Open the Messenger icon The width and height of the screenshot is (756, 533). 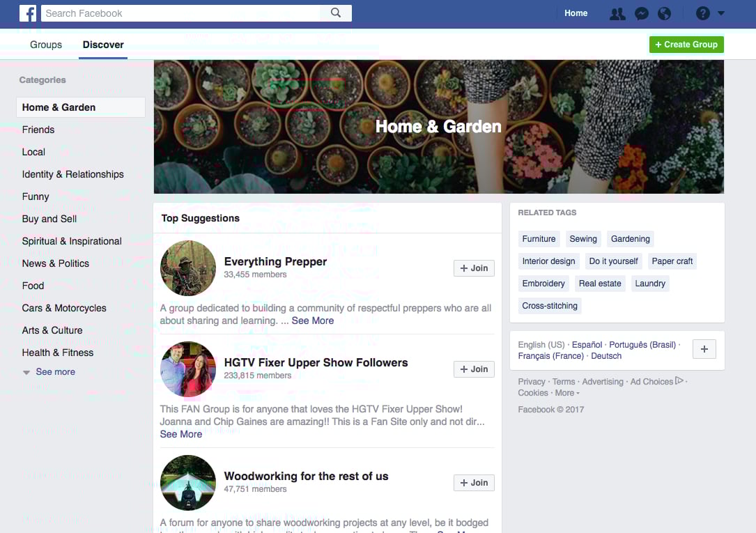point(641,13)
